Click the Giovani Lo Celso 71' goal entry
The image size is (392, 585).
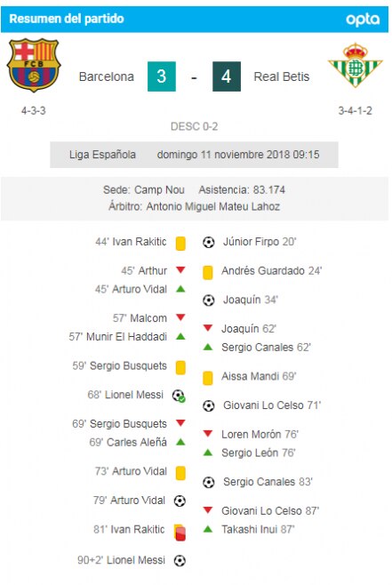[262, 405]
